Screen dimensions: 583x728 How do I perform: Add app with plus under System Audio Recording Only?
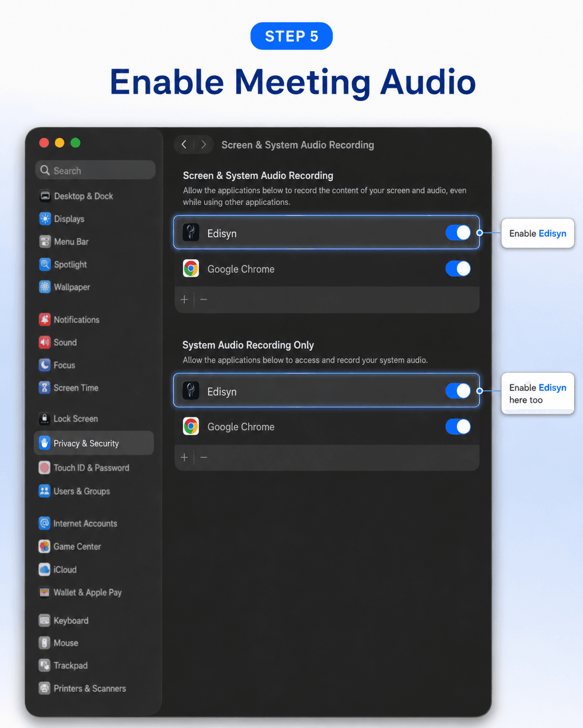184,457
